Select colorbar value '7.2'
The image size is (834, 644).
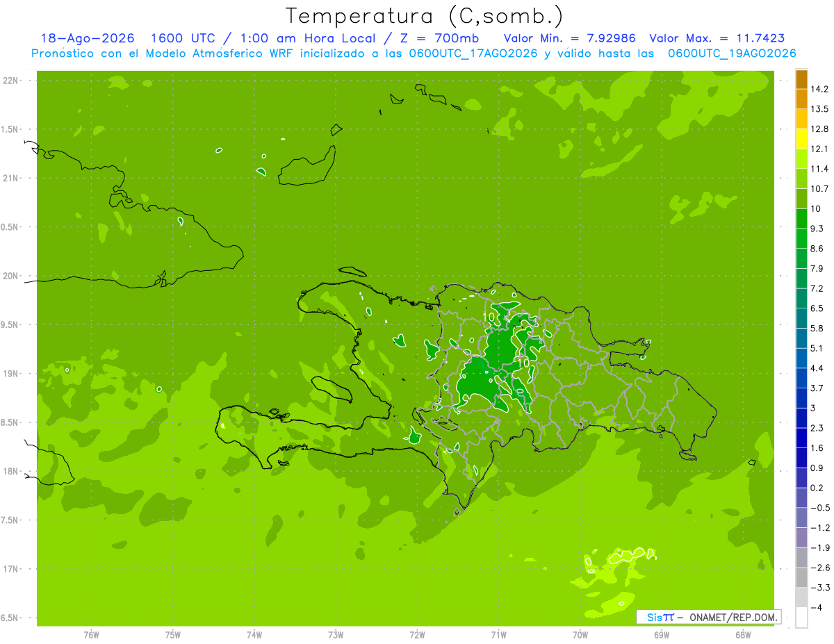tap(817, 288)
